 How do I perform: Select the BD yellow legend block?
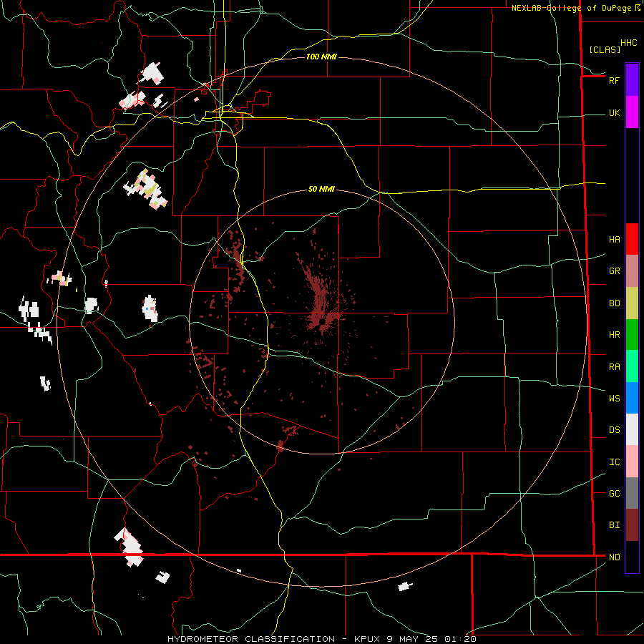point(632,303)
